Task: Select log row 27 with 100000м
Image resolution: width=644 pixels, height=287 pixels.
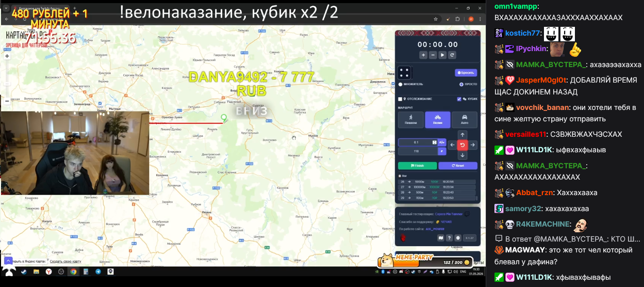Action: pos(437,187)
